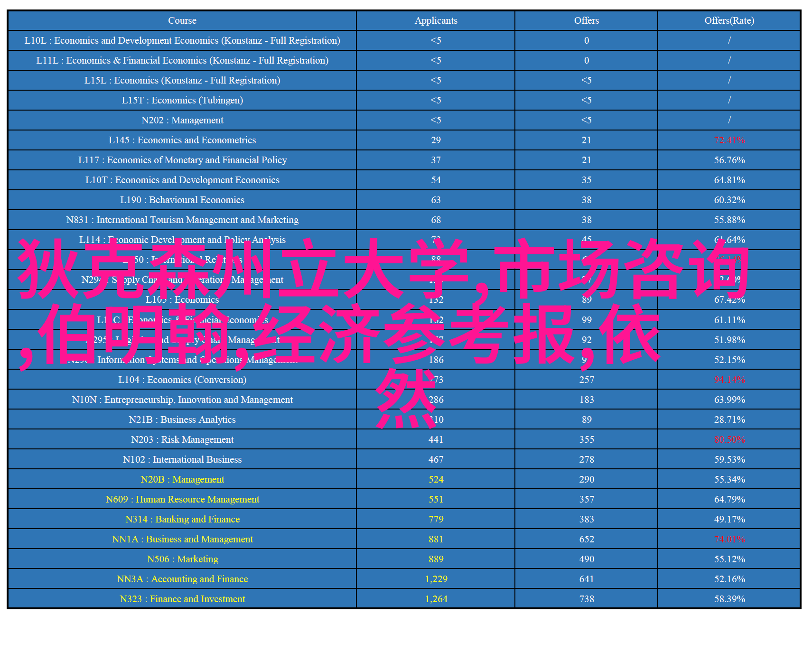The image size is (812, 652).
Task: Select N609 Human Resource Management course
Action: pyautogui.click(x=182, y=499)
